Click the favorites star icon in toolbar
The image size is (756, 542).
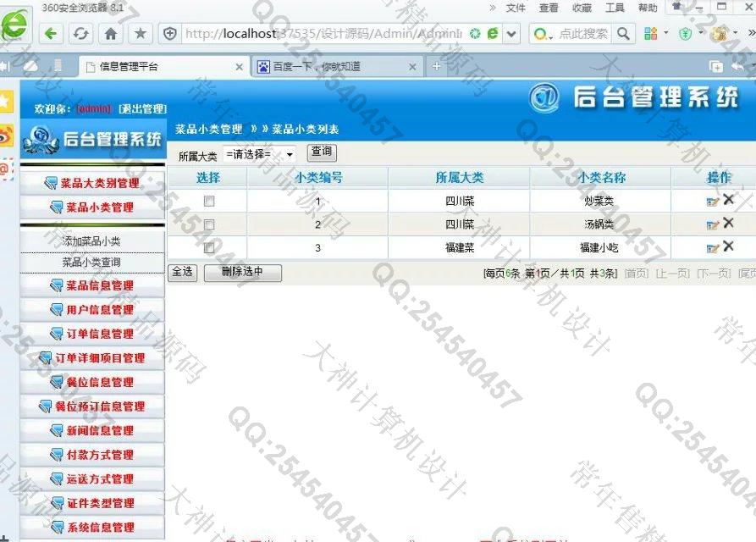[x=140, y=34]
